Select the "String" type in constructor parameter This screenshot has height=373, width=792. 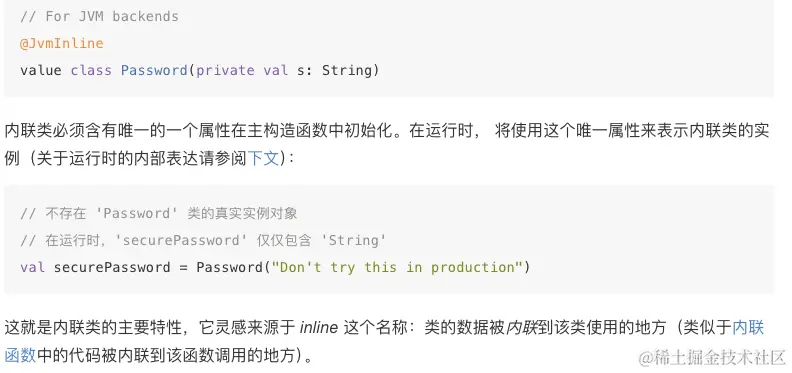346,70
